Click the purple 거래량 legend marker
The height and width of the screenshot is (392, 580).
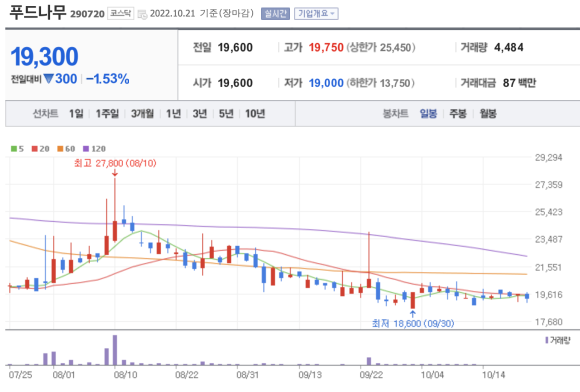click(x=547, y=340)
